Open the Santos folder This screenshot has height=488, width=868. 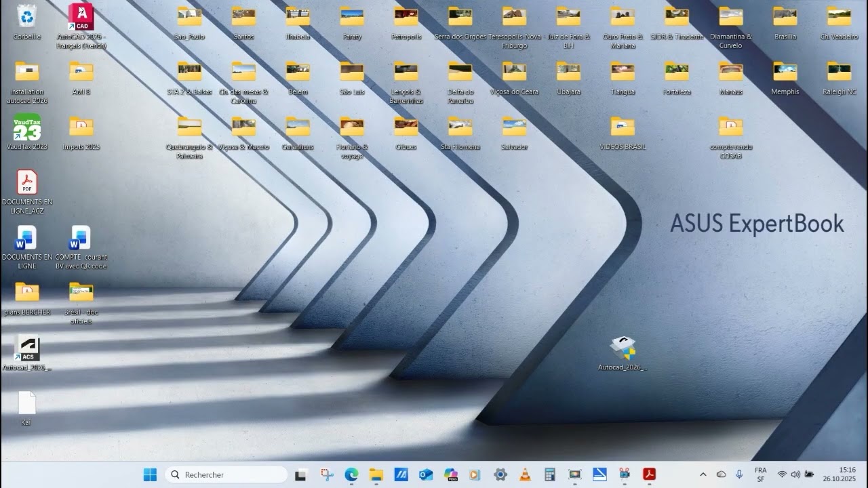point(243,22)
